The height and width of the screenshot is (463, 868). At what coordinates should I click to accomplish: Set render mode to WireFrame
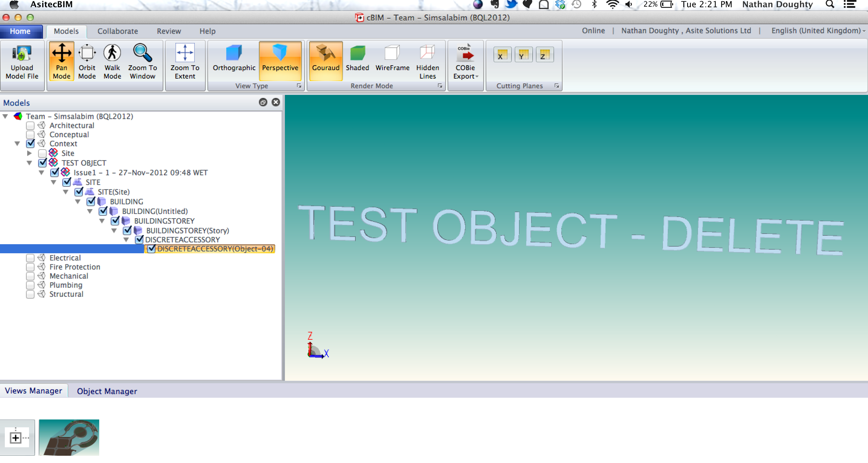pyautogui.click(x=393, y=58)
